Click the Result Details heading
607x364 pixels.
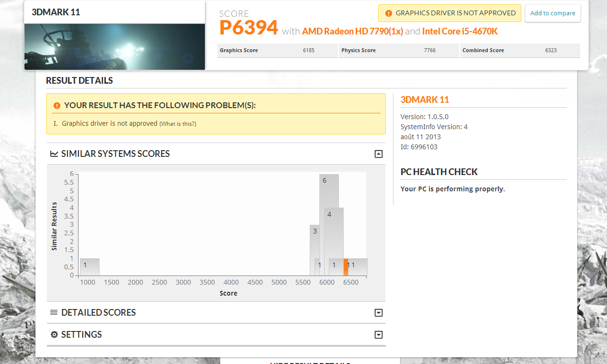pyautogui.click(x=79, y=80)
